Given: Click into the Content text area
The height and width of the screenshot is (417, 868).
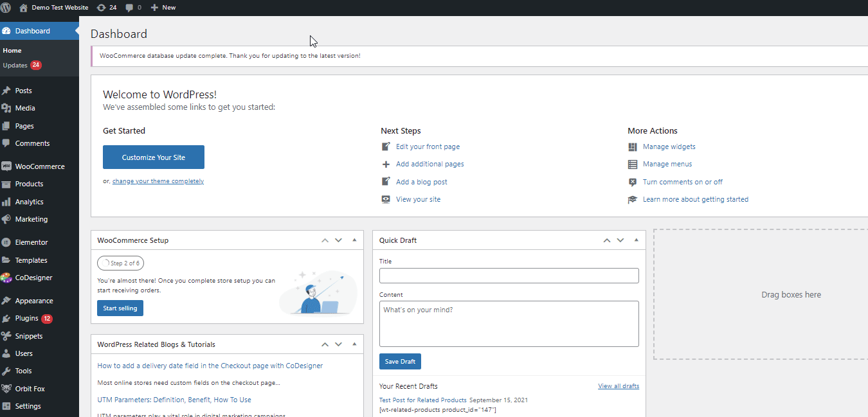Looking at the screenshot, I should [x=509, y=324].
